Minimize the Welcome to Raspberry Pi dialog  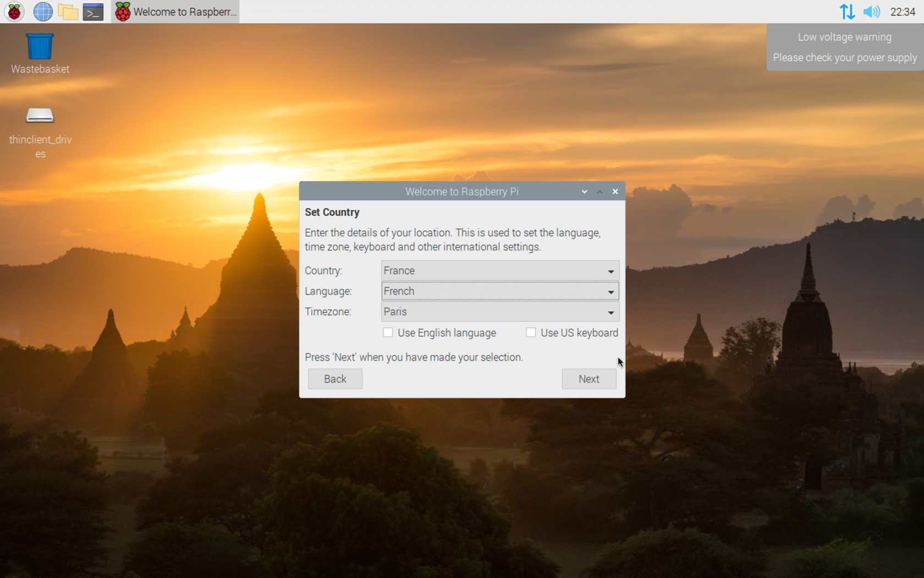[585, 192]
